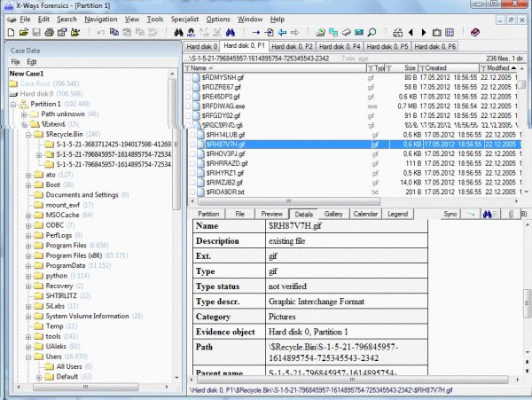Click the Go To Sector icon
Viewport: 532px width, 400px height.
coord(269,33)
